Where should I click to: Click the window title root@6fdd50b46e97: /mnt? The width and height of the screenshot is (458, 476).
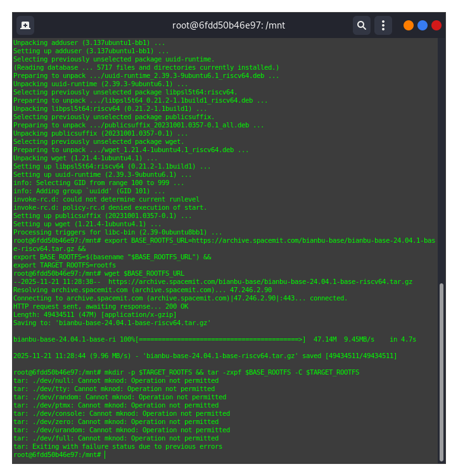(x=229, y=25)
